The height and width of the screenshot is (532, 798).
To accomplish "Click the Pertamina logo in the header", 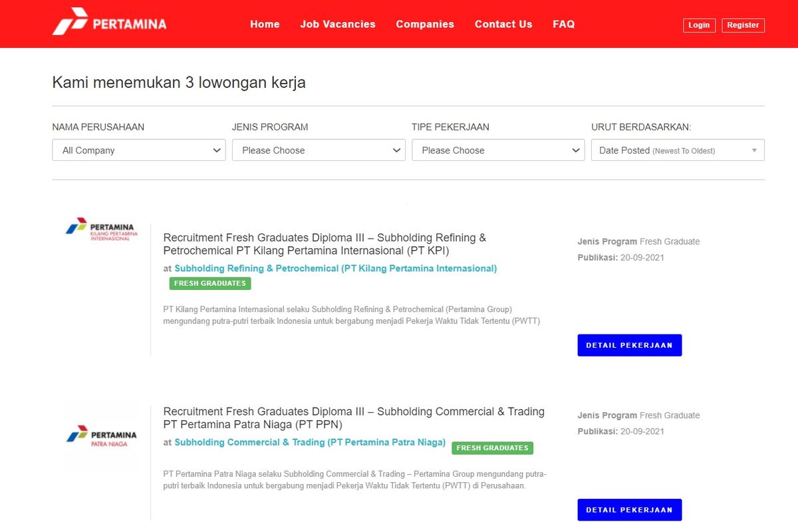I will tap(108, 23).
